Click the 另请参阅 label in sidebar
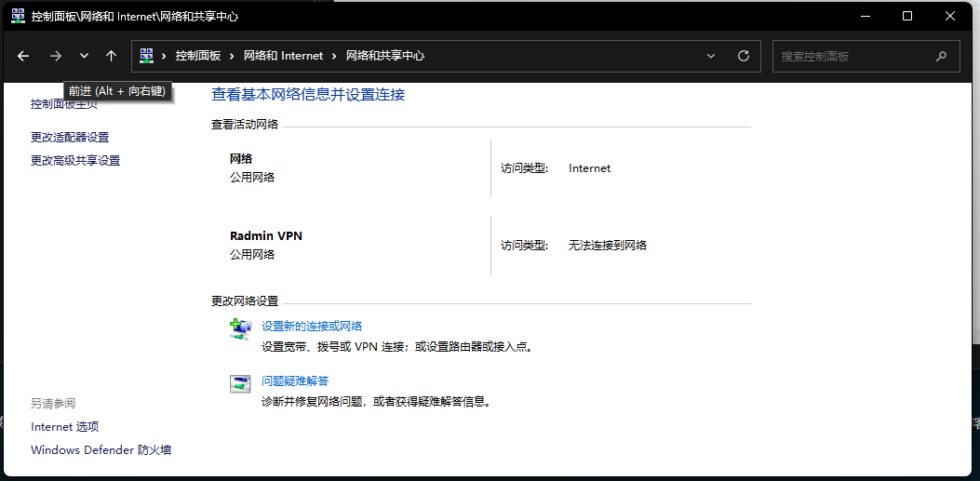This screenshot has width=980, height=481. click(53, 404)
